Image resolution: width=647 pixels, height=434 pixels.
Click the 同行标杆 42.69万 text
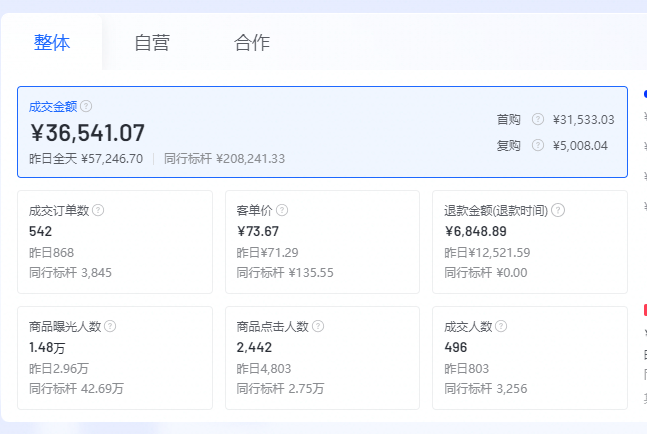[x=76, y=389]
